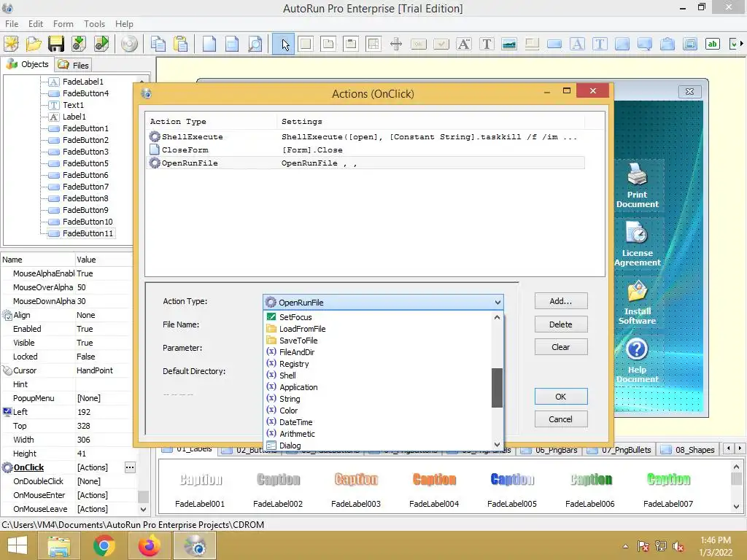Viewport: 747px width, 560px height.
Task: Open the Tools menu
Action: [x=94, y=24]
